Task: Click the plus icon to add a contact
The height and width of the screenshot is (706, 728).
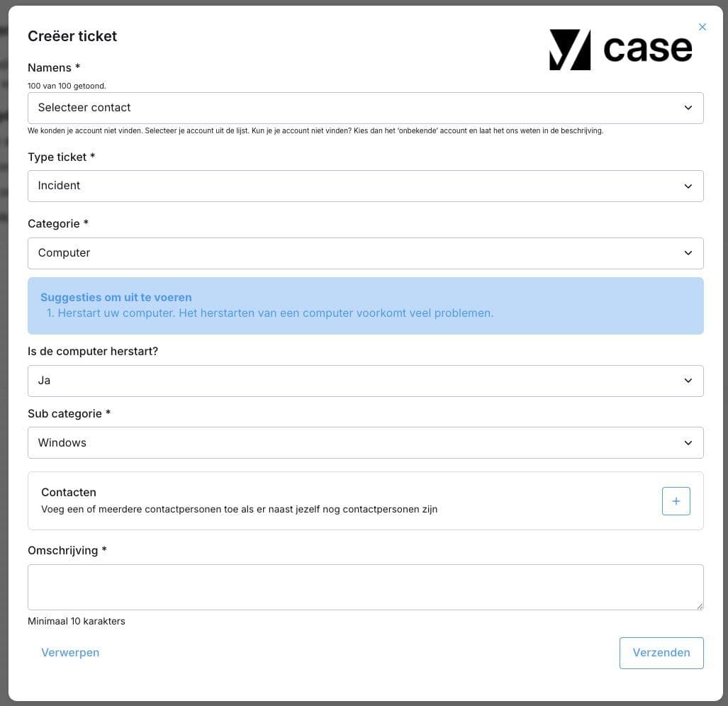Action: (x=676, y=500)
